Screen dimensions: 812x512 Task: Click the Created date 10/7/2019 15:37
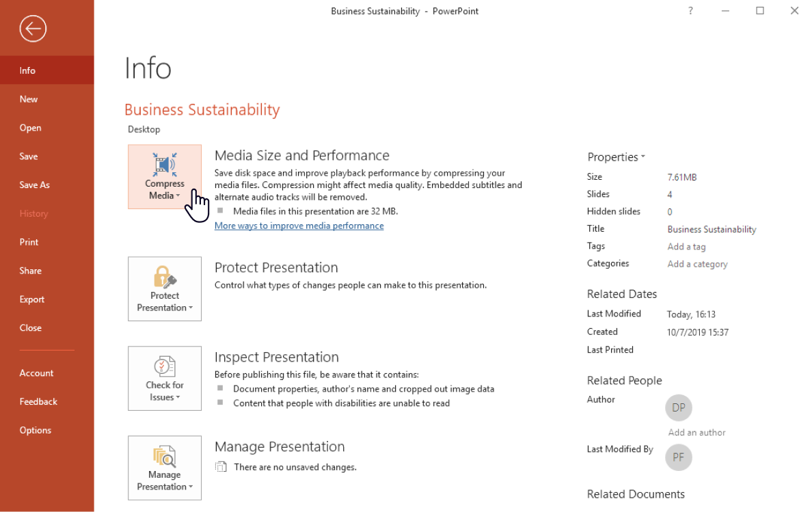698,332
